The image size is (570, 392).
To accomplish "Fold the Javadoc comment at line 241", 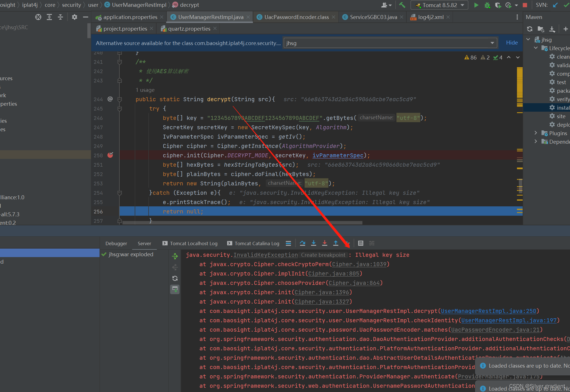I will point(120,62).
